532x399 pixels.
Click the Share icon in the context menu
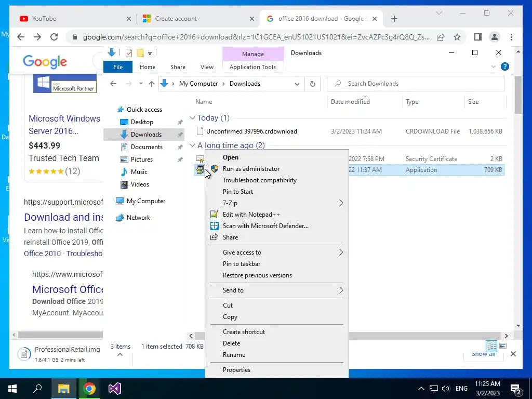(x=214, y=237)
